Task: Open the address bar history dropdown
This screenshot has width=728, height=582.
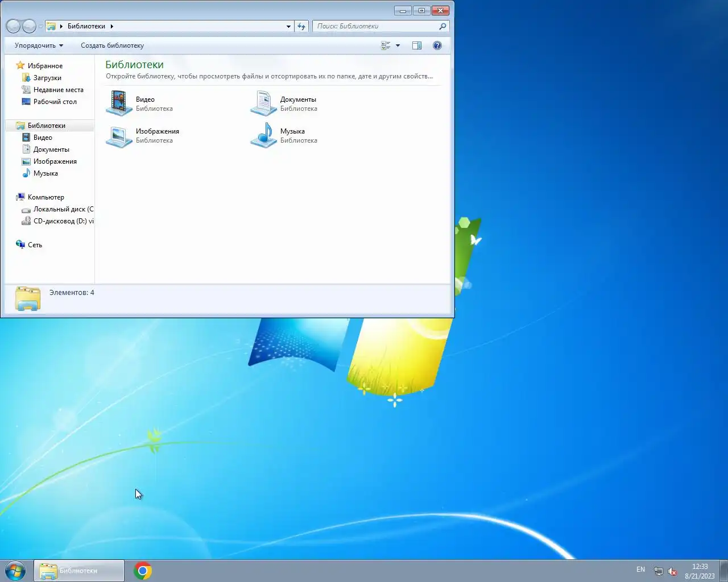Action: pos(288,26)
